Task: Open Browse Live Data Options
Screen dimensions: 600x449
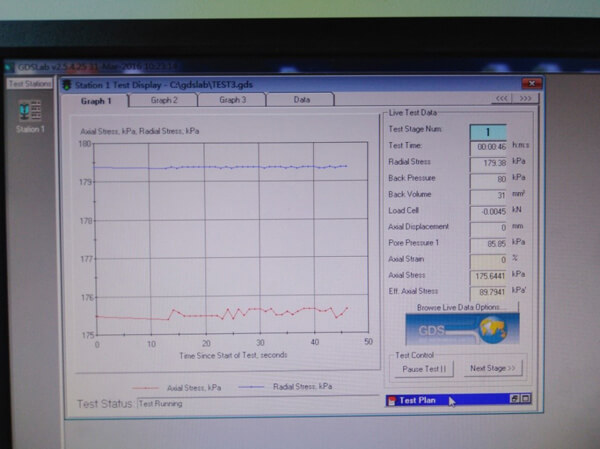Action: tap(461, 306)
